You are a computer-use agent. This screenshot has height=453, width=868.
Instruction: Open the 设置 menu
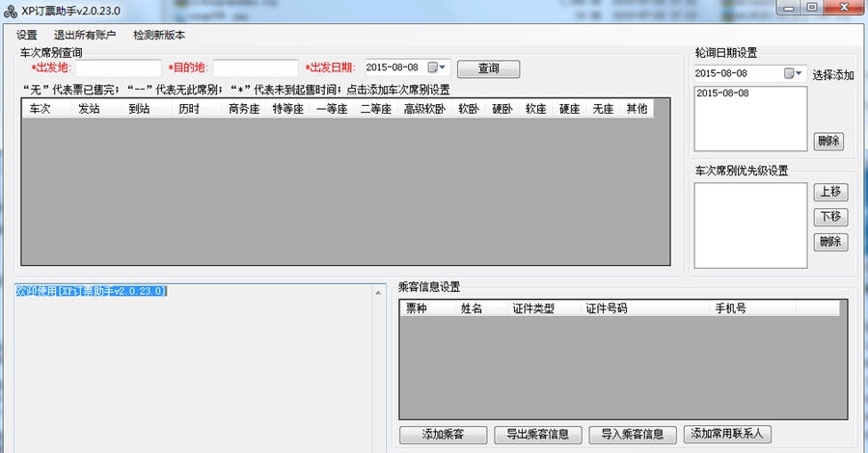point(27,35)
